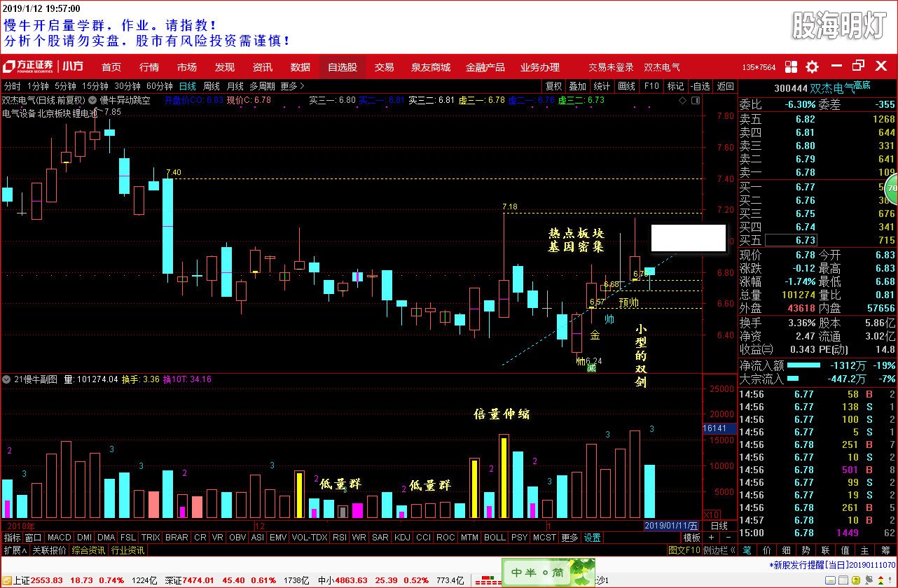
Task: Click the 日线 label beside date bar
Action: (719, 526)
